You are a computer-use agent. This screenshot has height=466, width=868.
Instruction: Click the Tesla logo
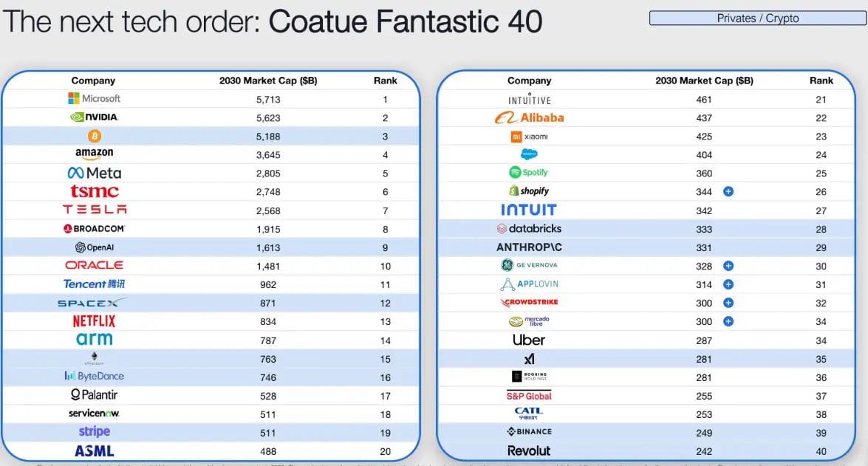point(94,210)
